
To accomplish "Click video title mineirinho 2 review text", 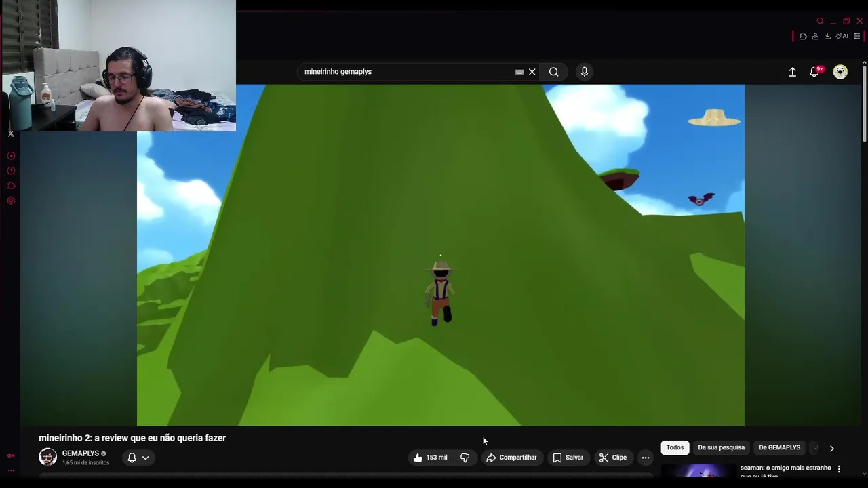I will 132,438.
